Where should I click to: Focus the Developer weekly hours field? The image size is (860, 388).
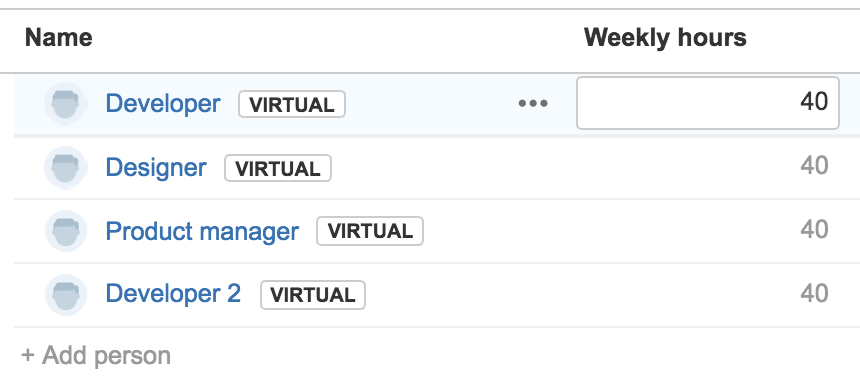pos(708,103)
